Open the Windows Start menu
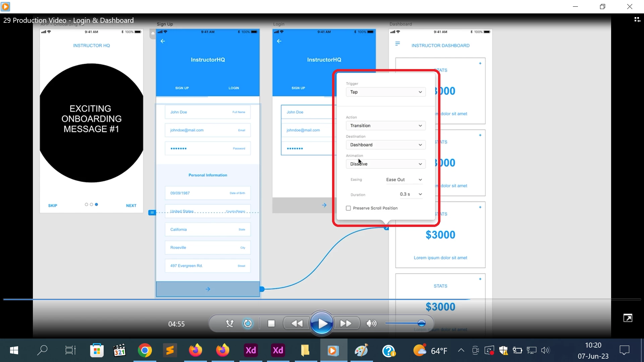The width and height of the screenshot is (644, 362). click(x=14, y=351)
